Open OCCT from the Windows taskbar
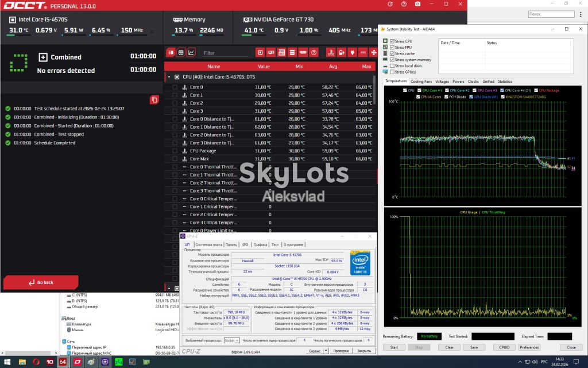 pyautogui.click(x=78, y=362)
